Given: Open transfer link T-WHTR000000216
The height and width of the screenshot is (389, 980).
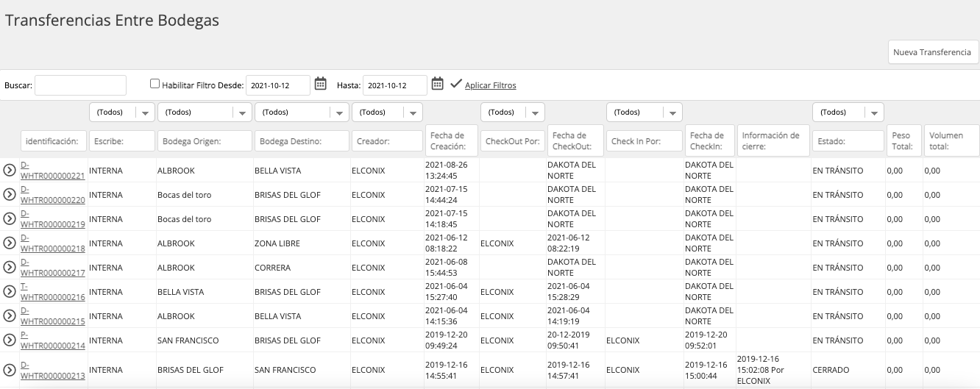Looking at the screenshot, I should [x=53, y=292].
